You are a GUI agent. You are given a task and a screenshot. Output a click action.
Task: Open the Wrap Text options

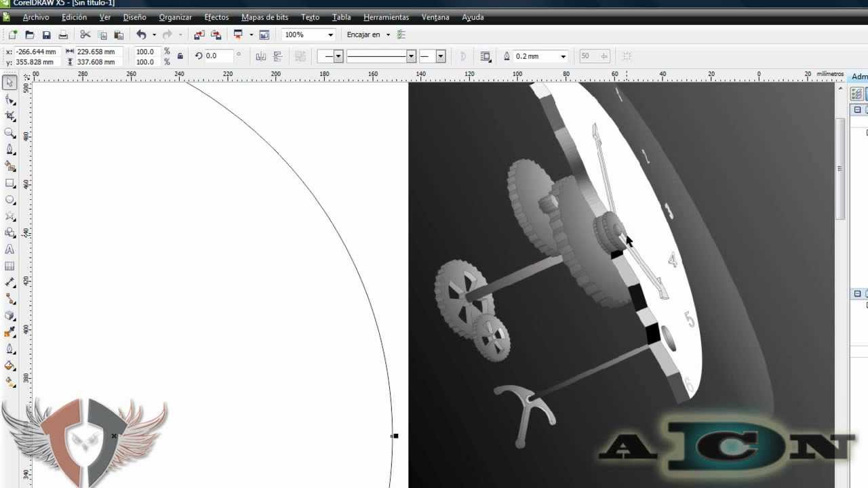[486, 56]
